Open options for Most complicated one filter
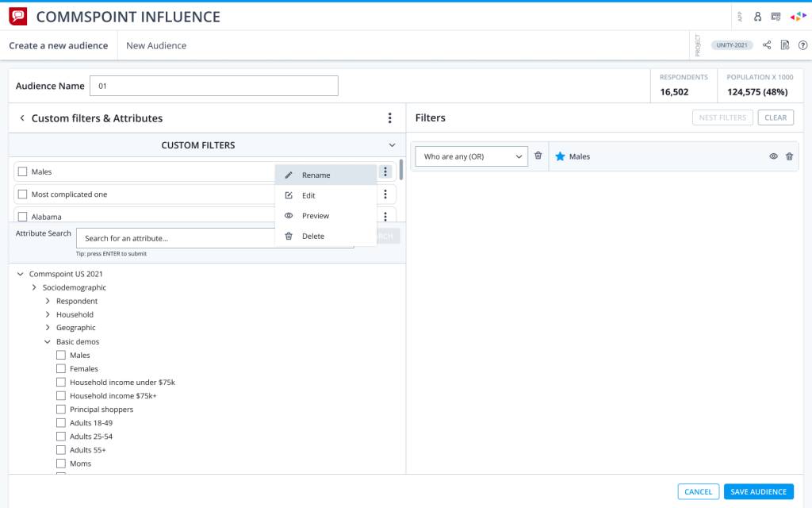 385,194
